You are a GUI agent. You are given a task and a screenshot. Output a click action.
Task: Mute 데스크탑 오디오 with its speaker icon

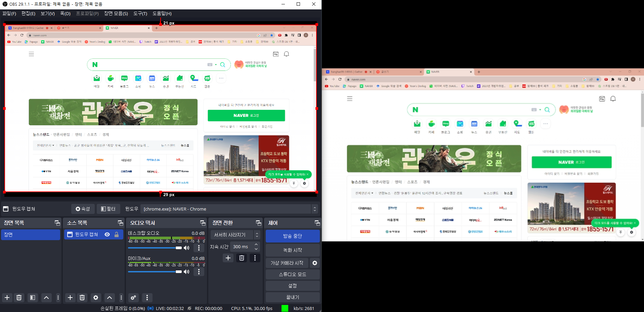(x=186, y=248)
